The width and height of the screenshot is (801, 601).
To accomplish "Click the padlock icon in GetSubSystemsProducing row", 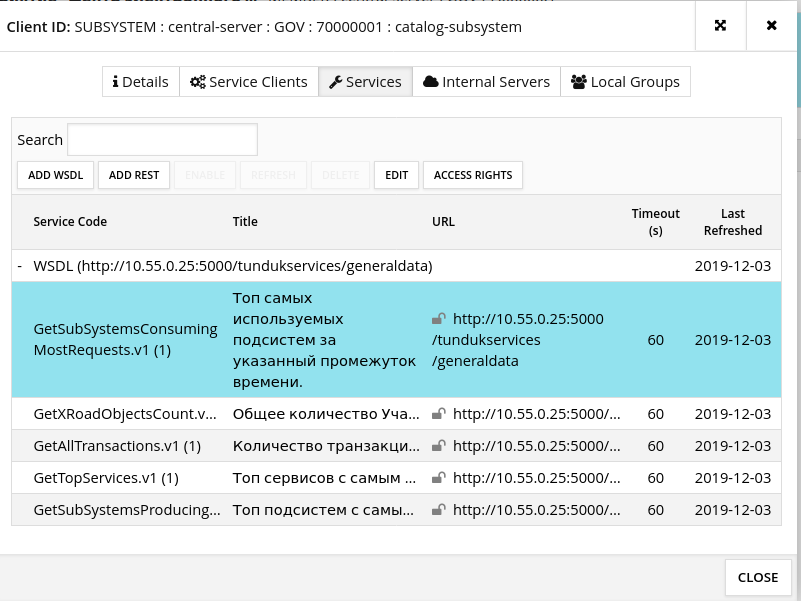I will coord(439,510).
